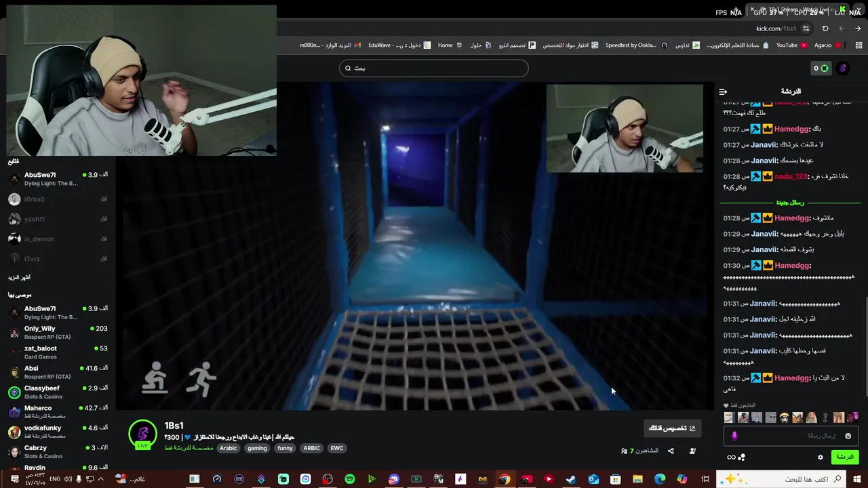
Task: Select the ARBIC tag
Action: (x=311, y=448)
